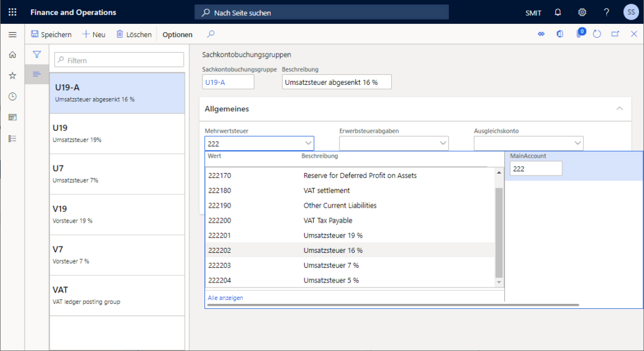Open in Office icon
This screenshot has width=644, height=351.
(560, 34)
